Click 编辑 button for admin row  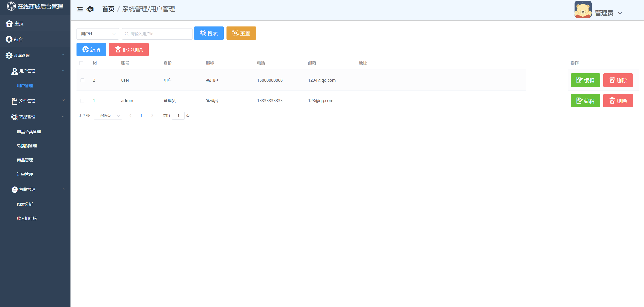tap(585, 101)
